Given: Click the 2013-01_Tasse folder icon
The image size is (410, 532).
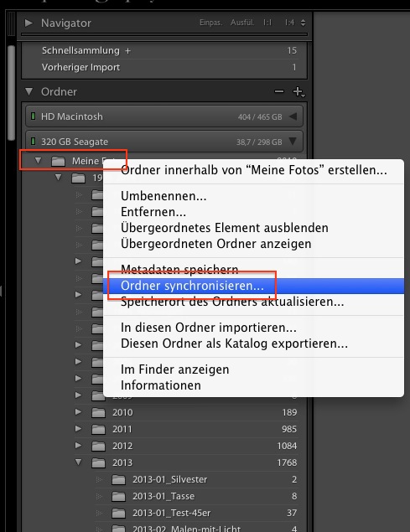Looking at the screenshot, I should pyautogui.click(x=118, y=496).
